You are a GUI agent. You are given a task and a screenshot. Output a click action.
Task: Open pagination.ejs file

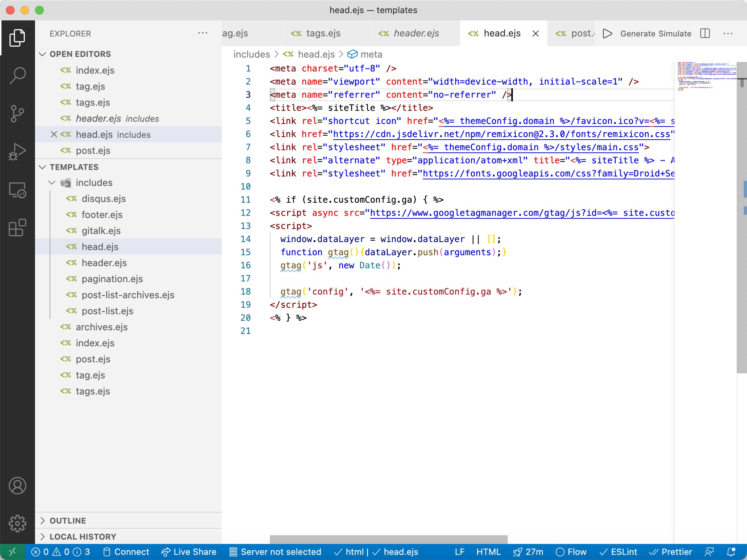click(128, 279)
